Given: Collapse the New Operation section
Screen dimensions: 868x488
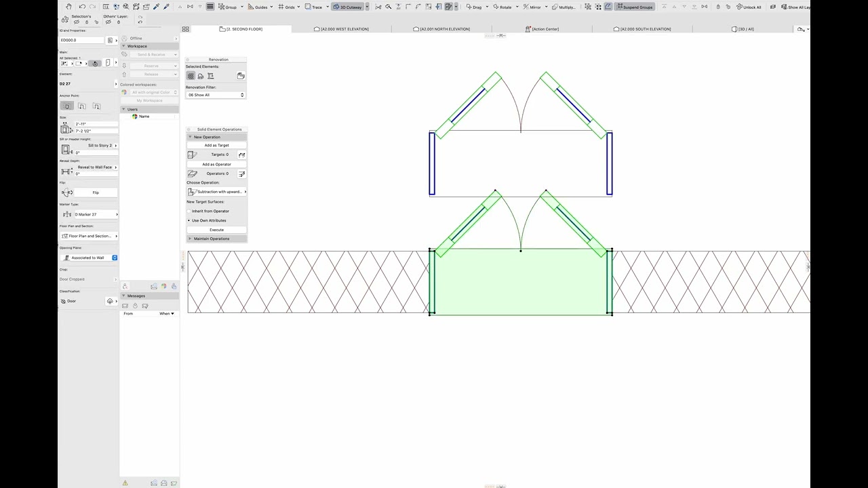Looking at the screenshot, I should [x=216, y=137].
